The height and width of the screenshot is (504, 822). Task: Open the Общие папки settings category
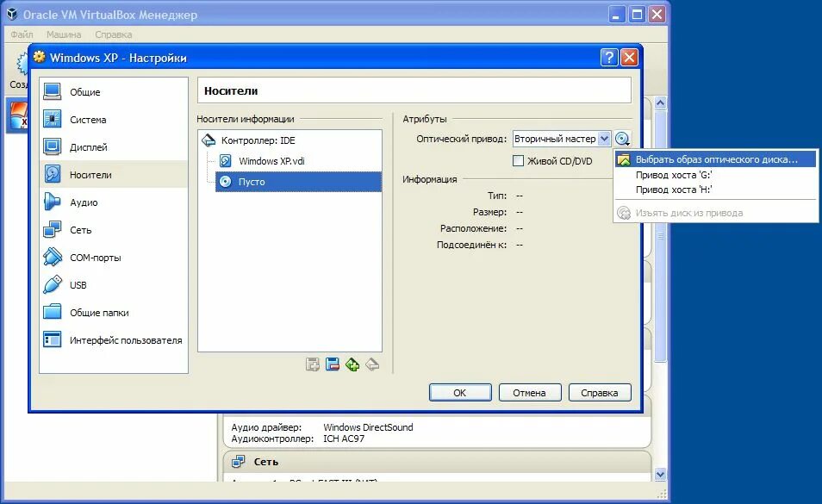pyautogui.click(x=113, y=313)
